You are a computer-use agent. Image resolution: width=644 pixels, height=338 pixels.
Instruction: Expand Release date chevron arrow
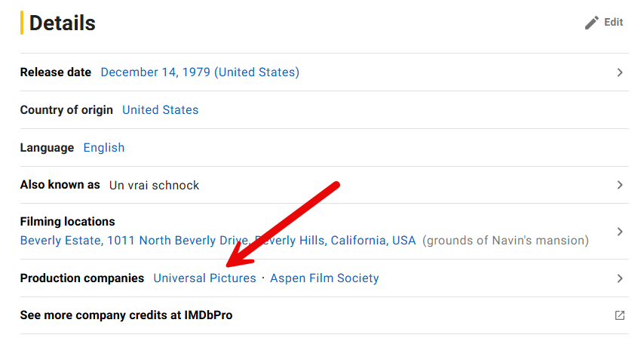[x=619, y=72]
